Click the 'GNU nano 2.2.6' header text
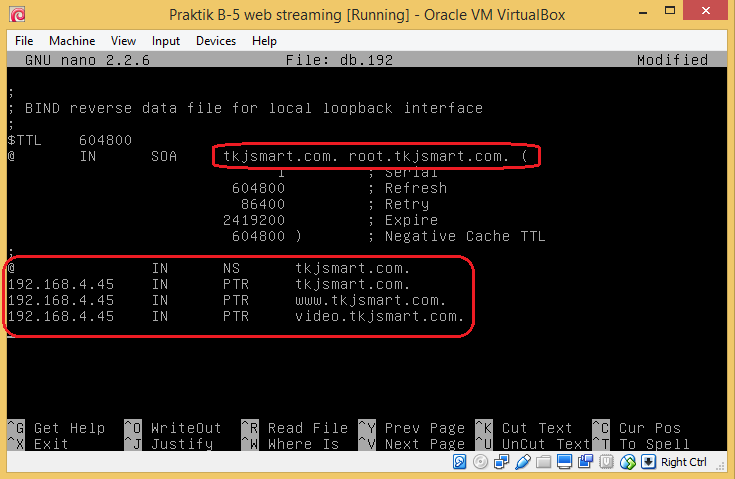Image resolution: width=735 pixels, height=479 pixels. click(x=87, y=60)
